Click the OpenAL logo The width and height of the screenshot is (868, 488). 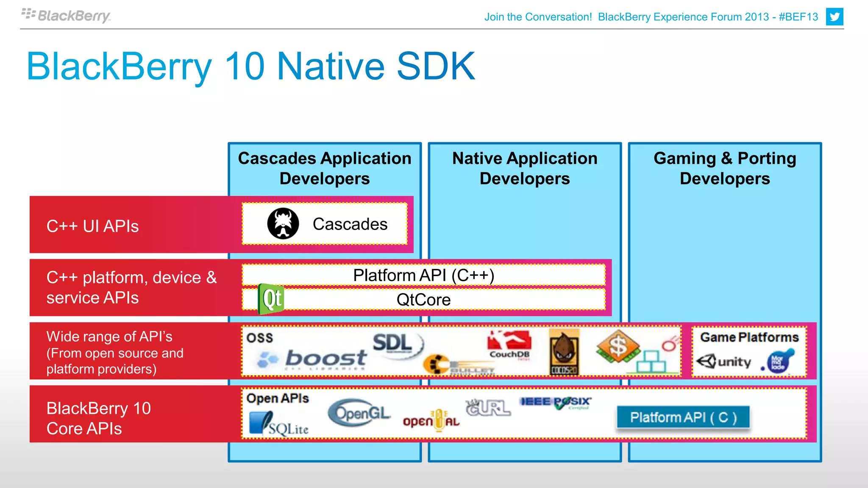(x=431, y=420)
